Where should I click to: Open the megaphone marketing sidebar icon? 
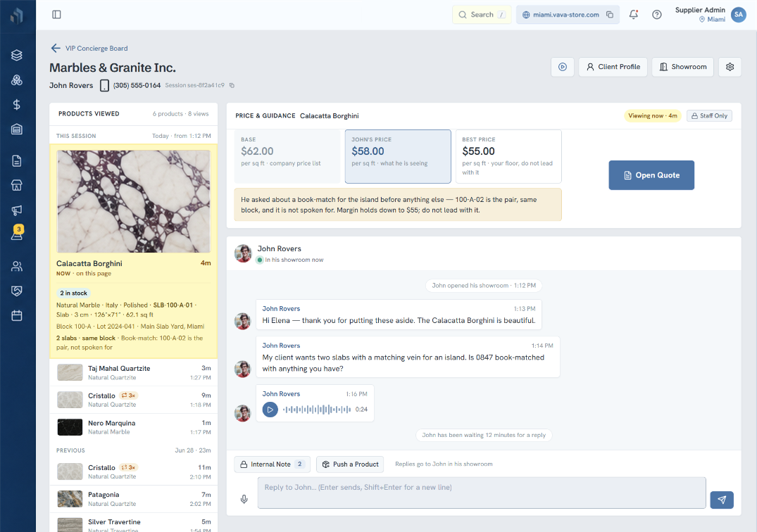(17, 210)
